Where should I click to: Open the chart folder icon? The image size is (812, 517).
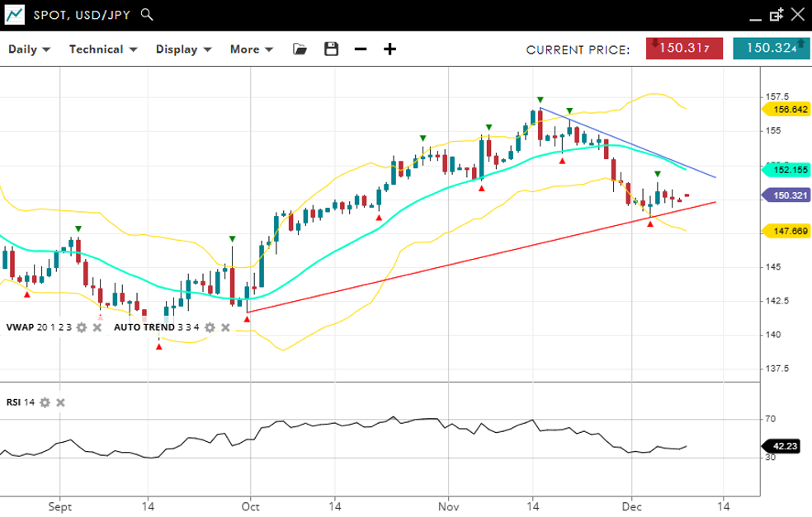pyautogui.click(x=300, y=49)
